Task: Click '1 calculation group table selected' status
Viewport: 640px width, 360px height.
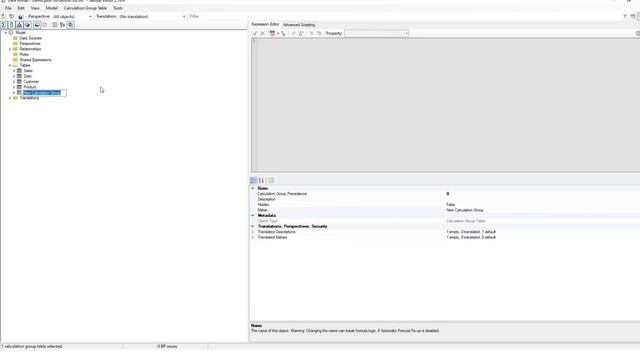Action: (32, 347)
